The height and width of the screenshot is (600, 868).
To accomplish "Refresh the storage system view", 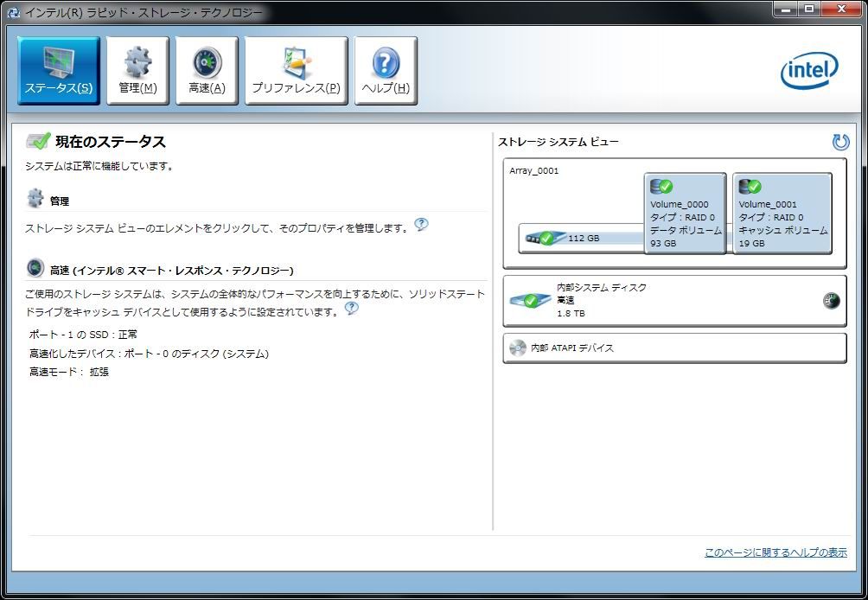I will click(840, 143).
